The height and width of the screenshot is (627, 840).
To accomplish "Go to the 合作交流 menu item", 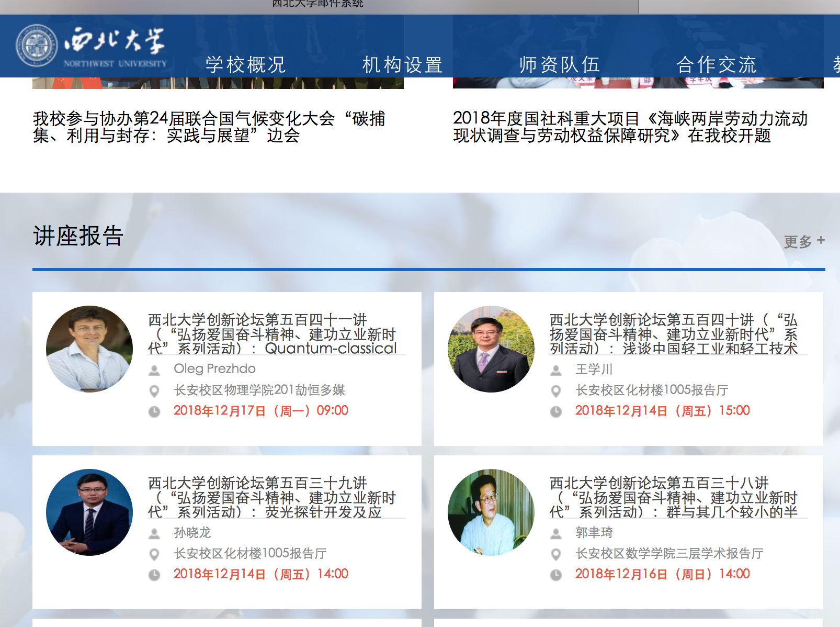I will [716, 65].
